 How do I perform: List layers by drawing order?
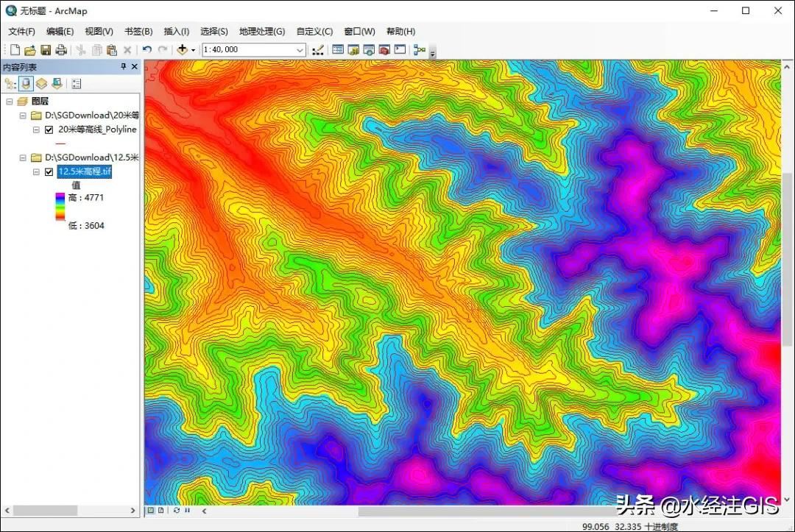click(x=10, y=84)
